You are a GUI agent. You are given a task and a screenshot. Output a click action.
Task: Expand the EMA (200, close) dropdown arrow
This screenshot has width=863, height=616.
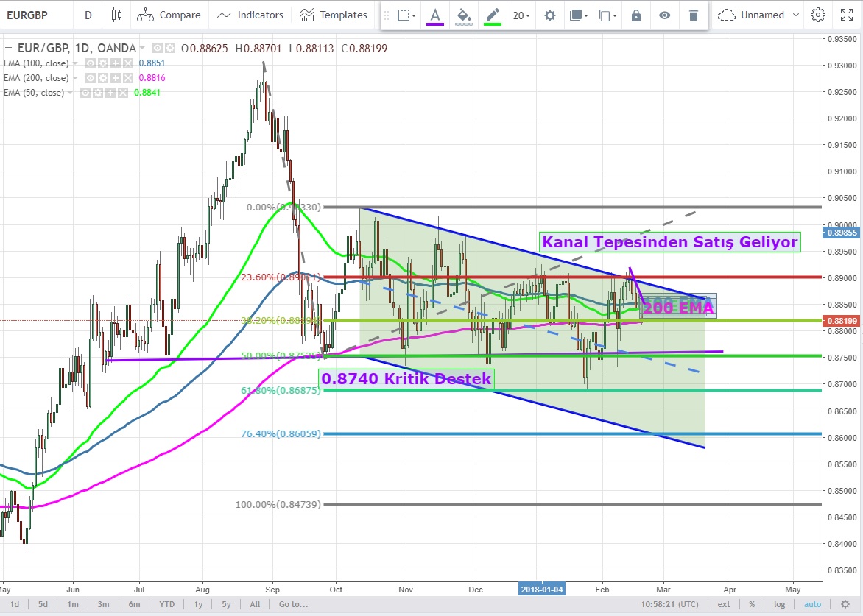pos(75,78)
